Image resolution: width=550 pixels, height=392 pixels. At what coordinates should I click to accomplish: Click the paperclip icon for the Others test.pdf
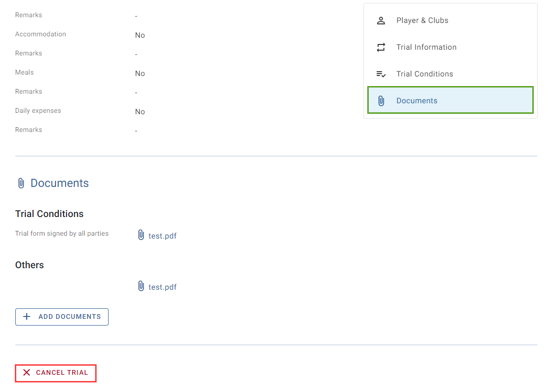pos(141,286)
